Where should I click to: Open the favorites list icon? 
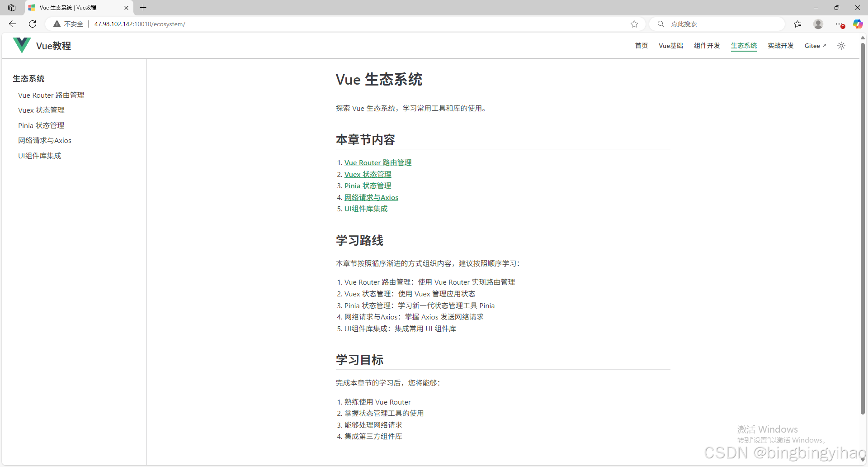797,24
